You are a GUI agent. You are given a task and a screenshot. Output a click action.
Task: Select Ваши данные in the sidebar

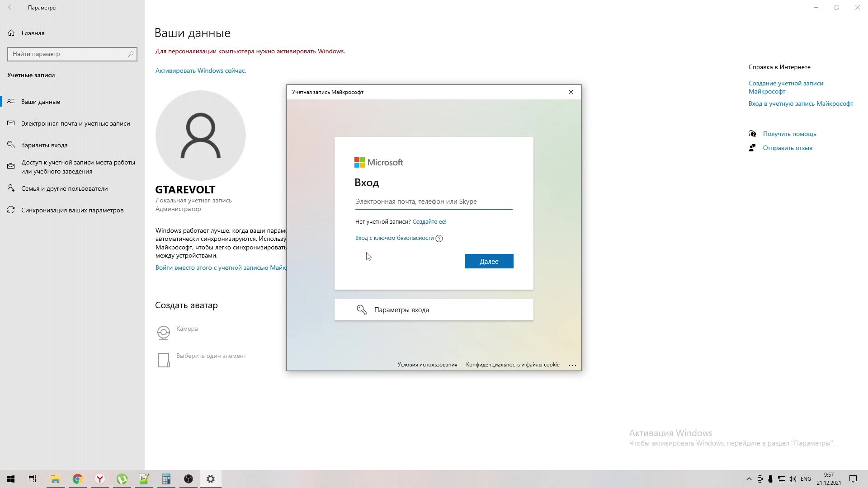72,102
